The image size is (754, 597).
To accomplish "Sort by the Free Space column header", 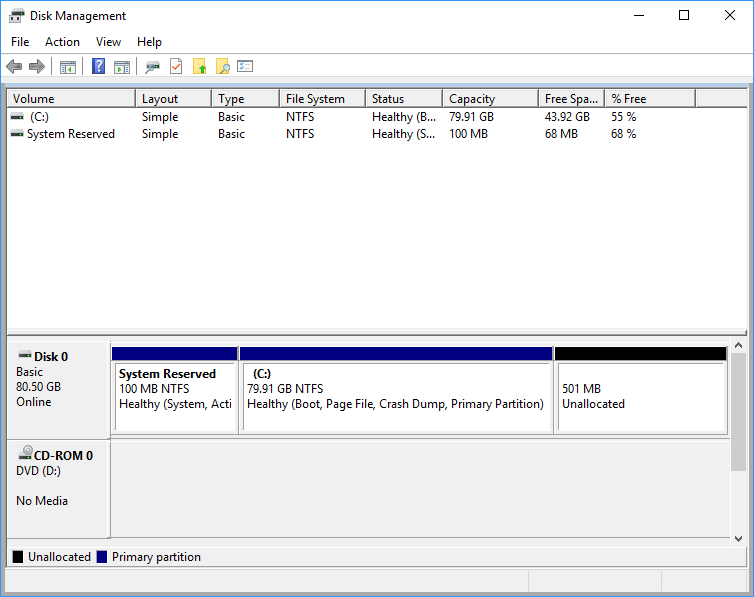I will (572, 99).
